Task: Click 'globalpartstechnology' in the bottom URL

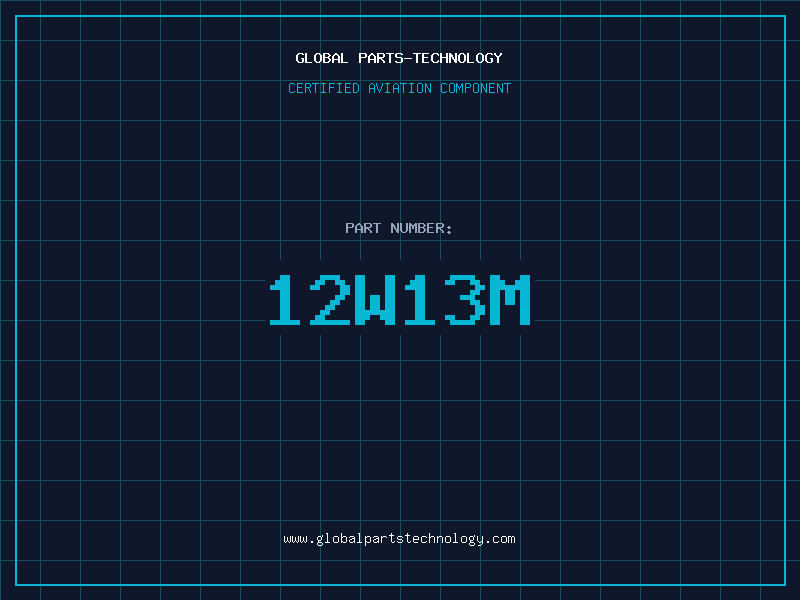Action: click(x=400, y=539)
